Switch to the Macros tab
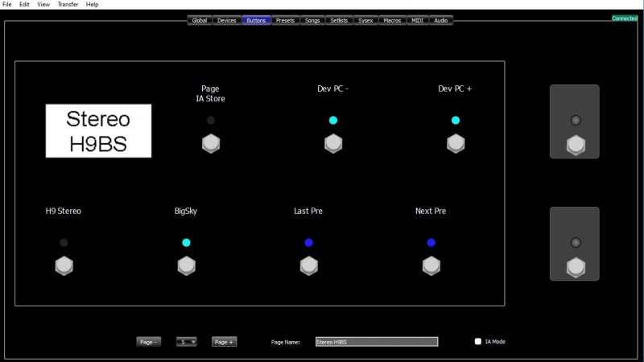Image resolution: width=644 pixels, height=362 pixels. pyautogui.click(x=392, y=20)
